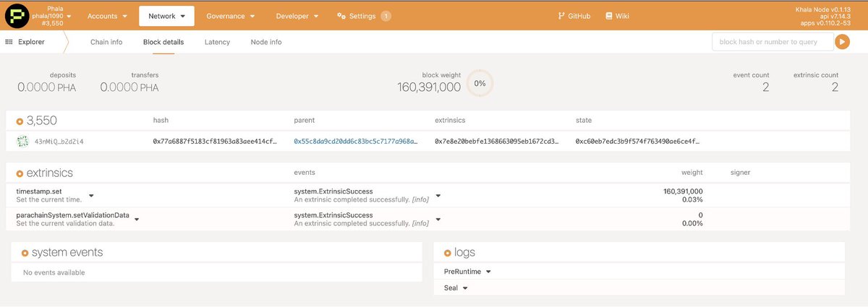Image resolution: width=868 pixels, height=307 pixels.
Task: Click the Wiki book icon
Action: [x=609, y=16]
